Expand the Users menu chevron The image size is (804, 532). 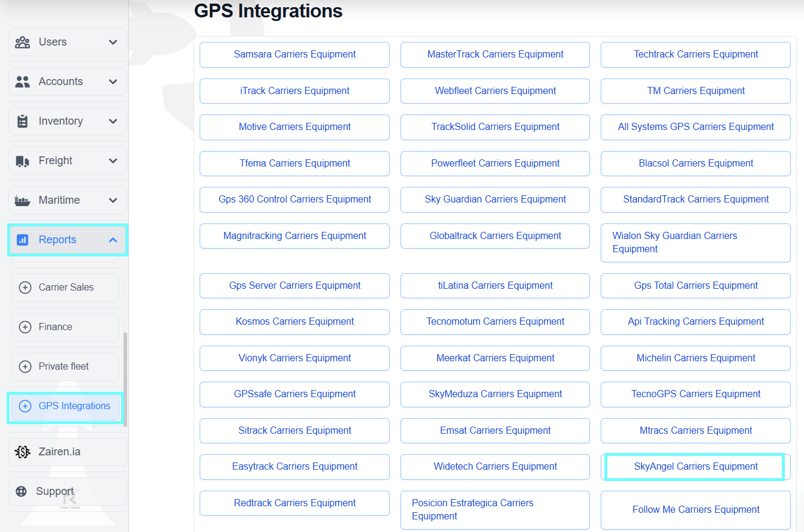[113, 42]
